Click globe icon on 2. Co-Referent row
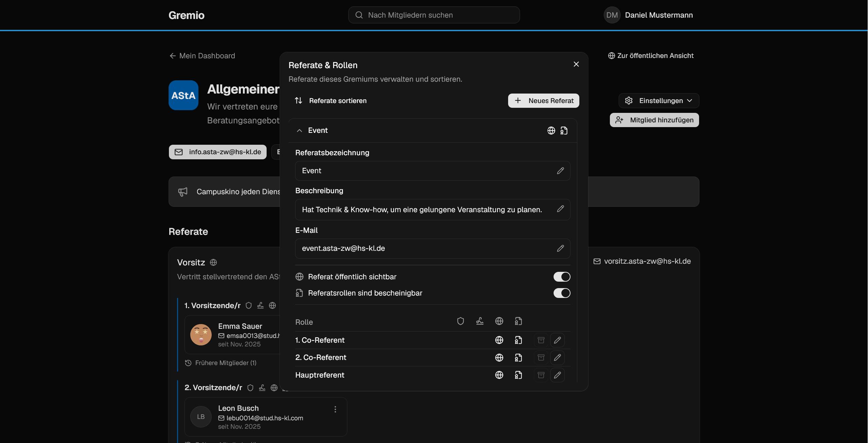Image resolution: width=868 pixels, height=443 pixels. (499, 358)
